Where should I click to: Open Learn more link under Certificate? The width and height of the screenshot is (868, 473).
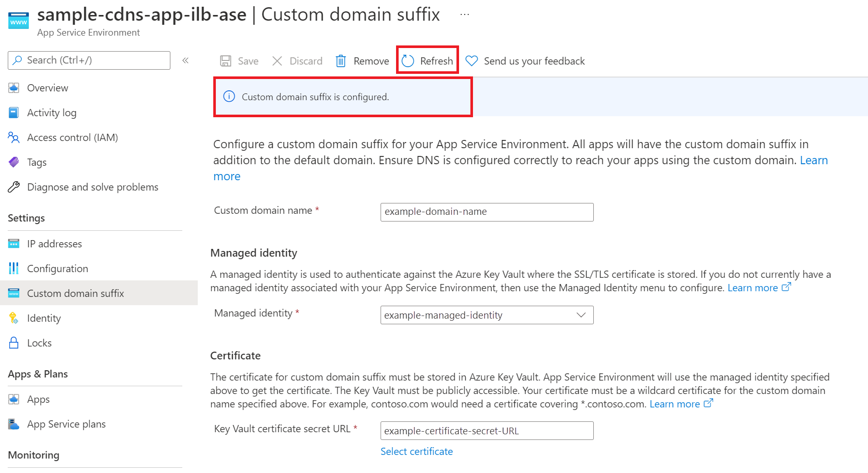[x=675, y=404]
